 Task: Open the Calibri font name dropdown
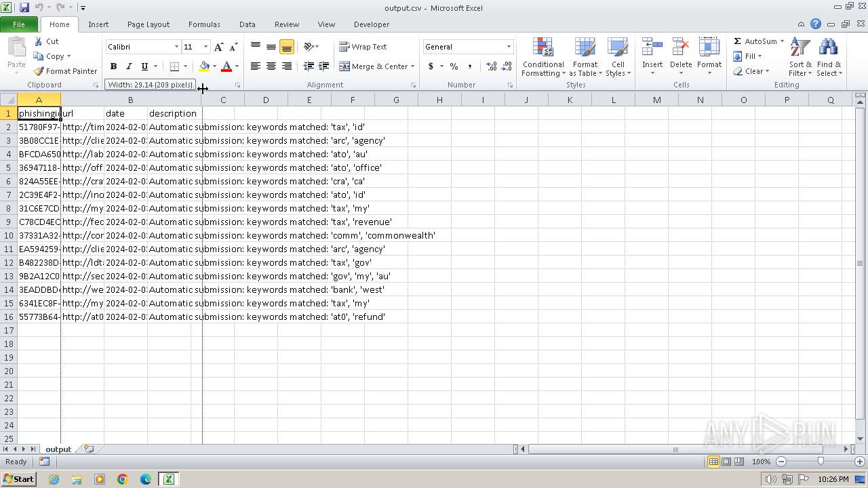coord(176,47)
